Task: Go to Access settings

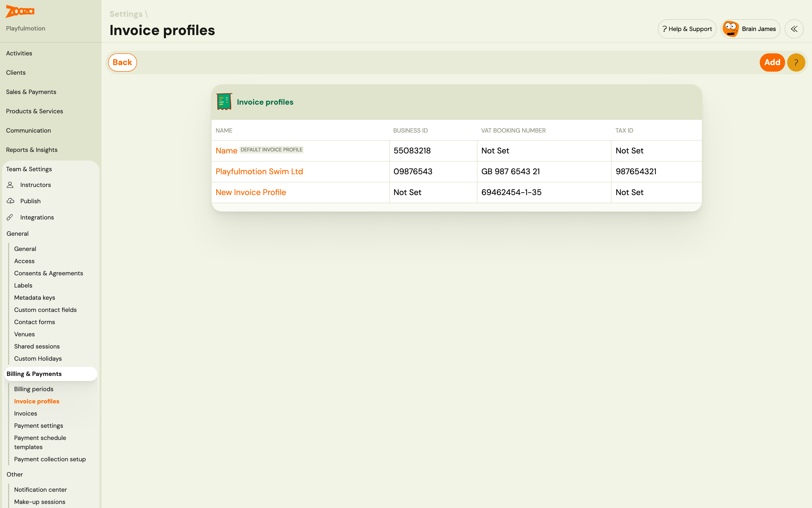Action: click(24, 261)
